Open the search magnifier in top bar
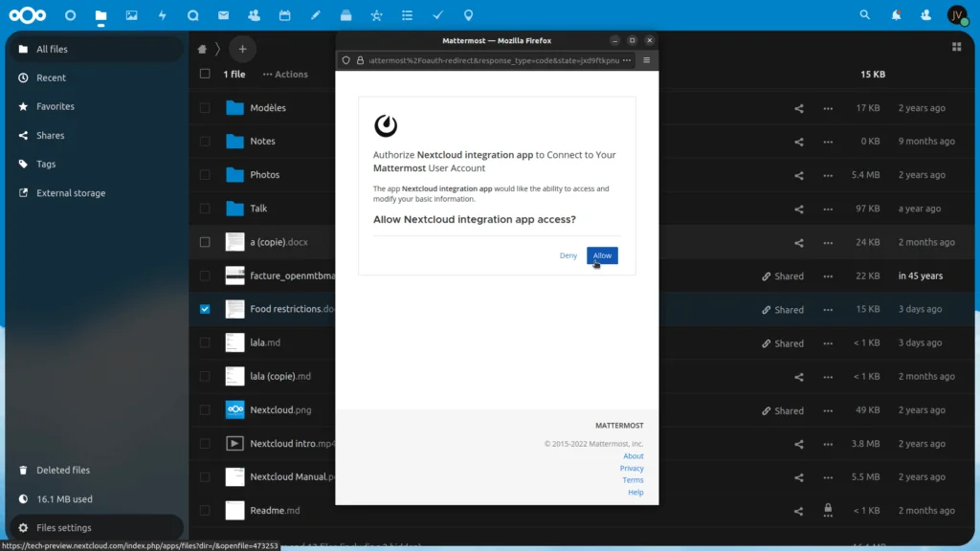980x551 pixels. tap(864, 15)
